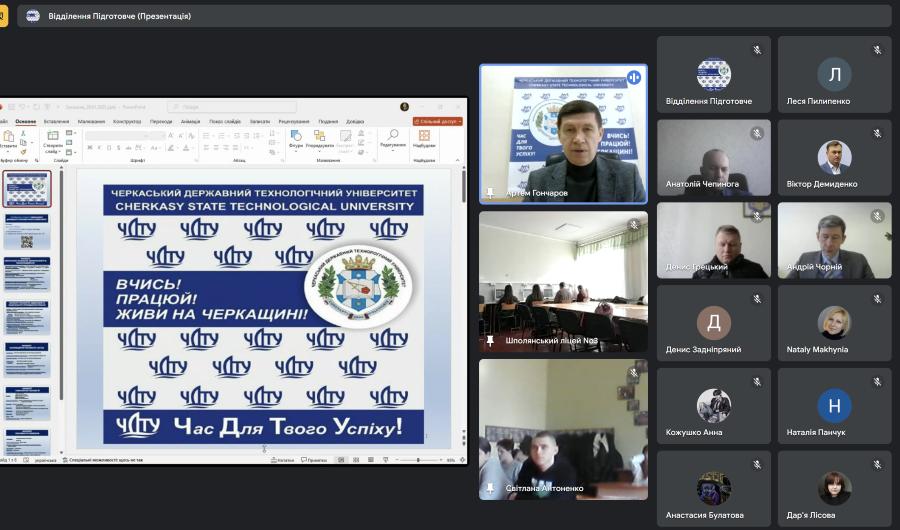Click the font color button in font group
This screenshot has height=530, width=900.
pyautogui.click(x=185, y=148)
